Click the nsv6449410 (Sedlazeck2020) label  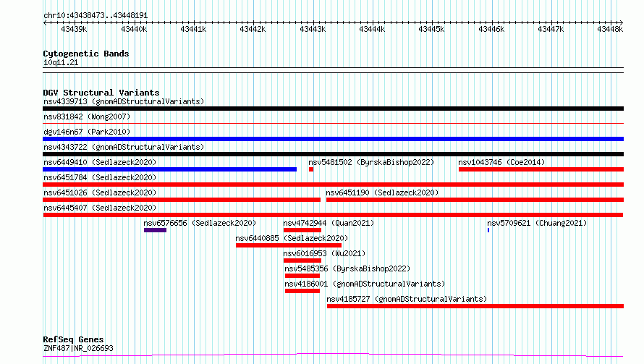(x=100, y=162)
